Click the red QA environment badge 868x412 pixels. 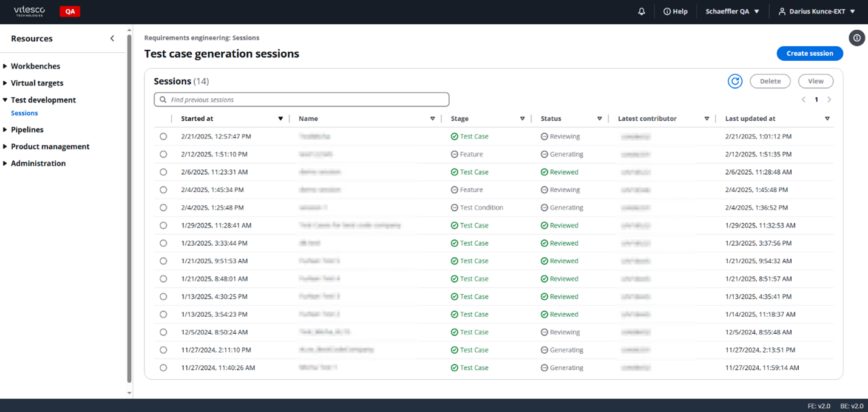click(x=69, y=11)
